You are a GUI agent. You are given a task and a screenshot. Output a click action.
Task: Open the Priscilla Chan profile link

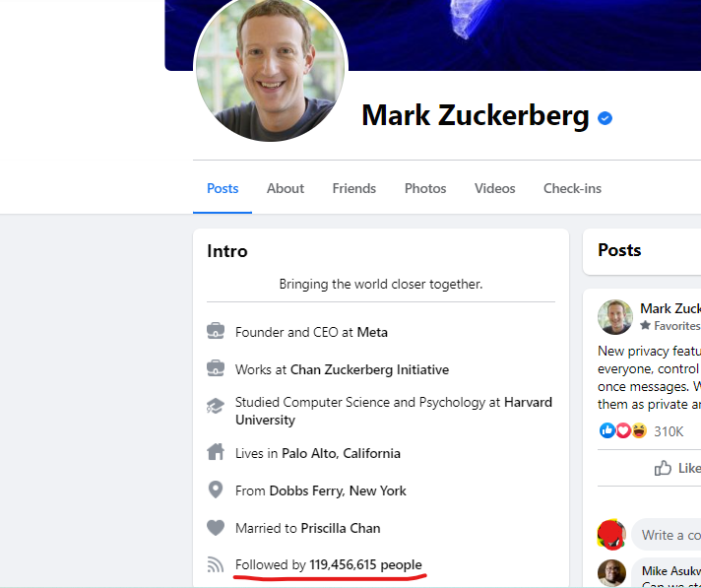(x=341, y=528)
